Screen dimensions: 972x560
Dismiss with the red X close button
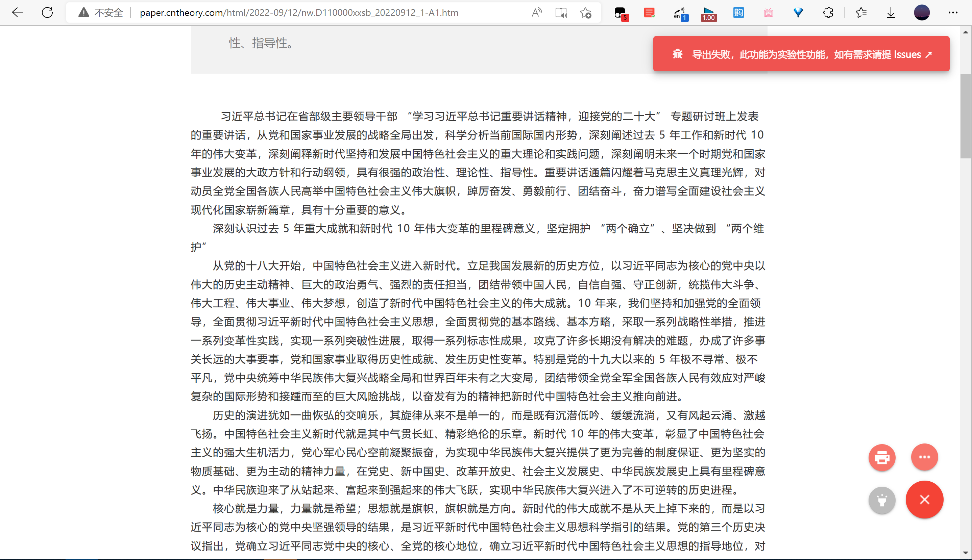pos(924,500)
